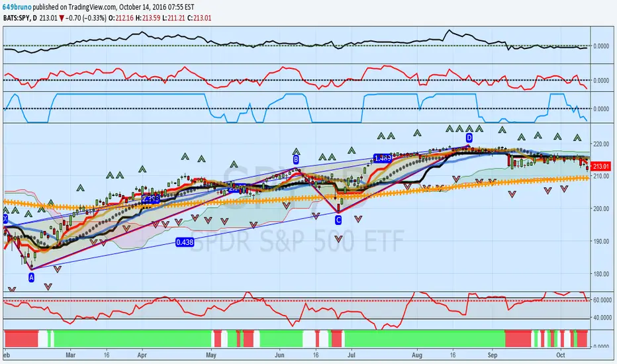Click the 220.00 price axis label
This screenshot has width=617, height=364.
tap(600, 144)
